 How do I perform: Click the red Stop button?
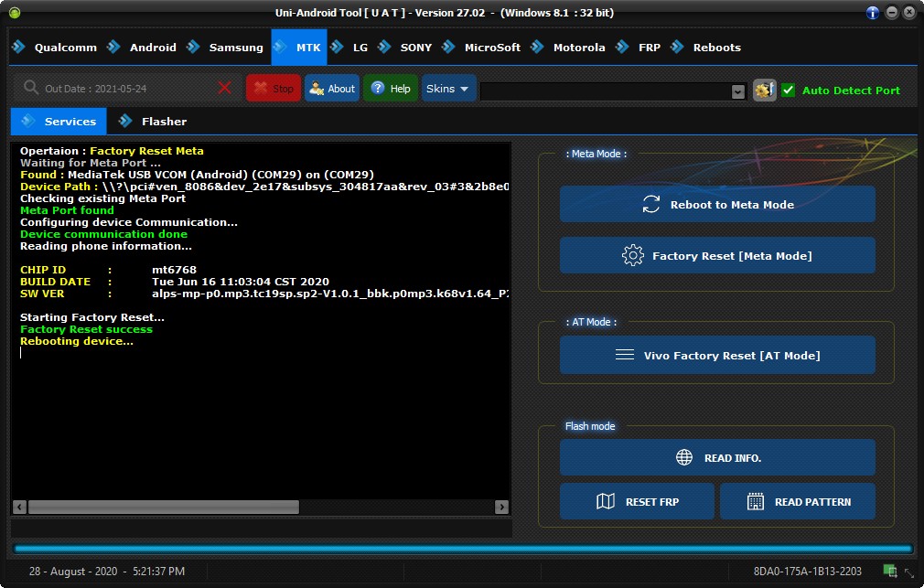[274, 89]
